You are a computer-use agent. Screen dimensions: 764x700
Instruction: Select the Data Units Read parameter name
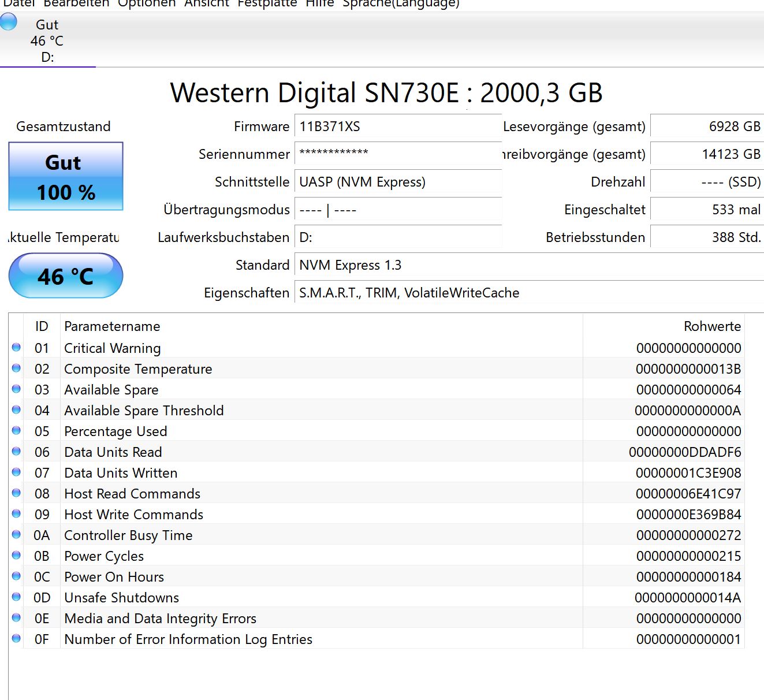point(113,452)
